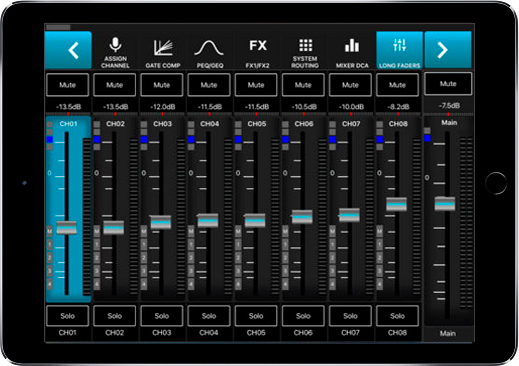This screenshot has width=519, height=366.
Task: Mute channel CH05
Action: pyautogui.click(x=256, y=85)
